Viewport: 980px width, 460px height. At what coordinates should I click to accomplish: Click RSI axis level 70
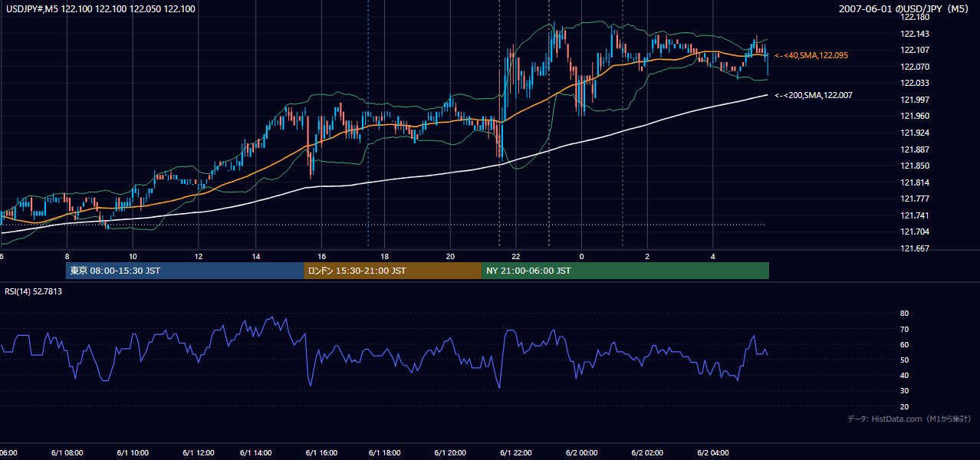click(905, 329)
